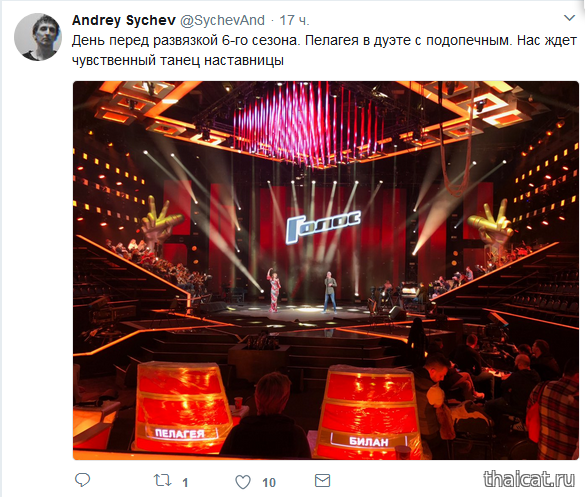Screen dimensions: 585x497
Task: Click the БИЛАН chair label in photo
Action: pos(369,442)
